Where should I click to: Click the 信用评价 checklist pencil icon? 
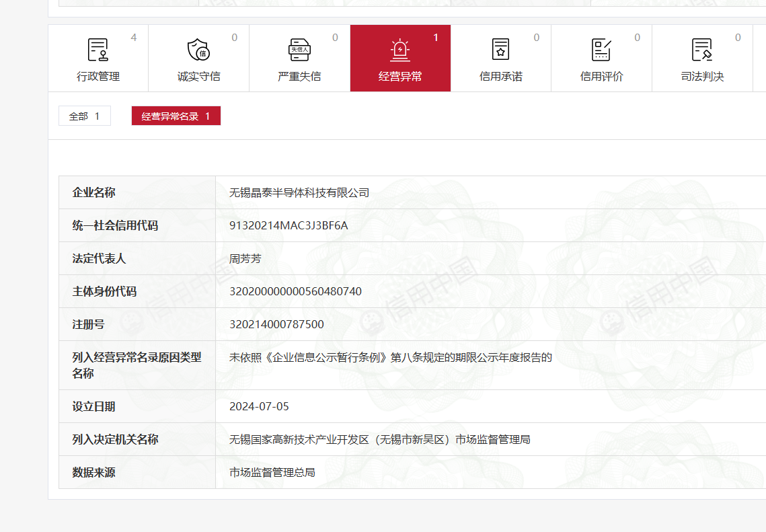tap(601, 50)
